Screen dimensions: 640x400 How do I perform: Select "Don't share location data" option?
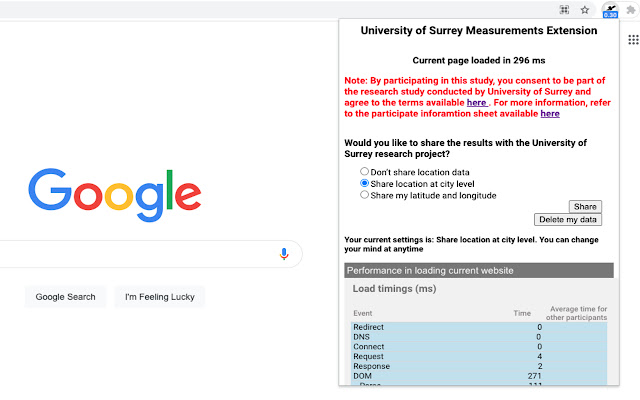(x=365, y=172)
